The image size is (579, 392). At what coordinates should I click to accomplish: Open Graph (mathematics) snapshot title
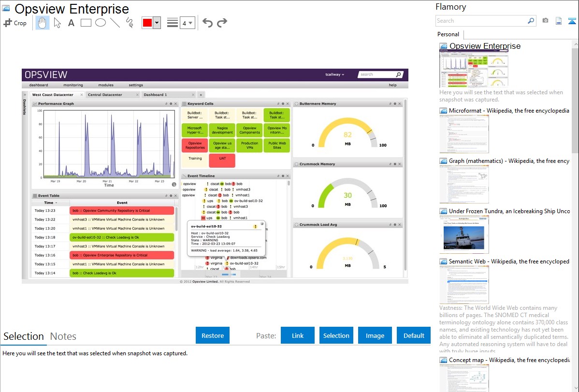point(509,161)
